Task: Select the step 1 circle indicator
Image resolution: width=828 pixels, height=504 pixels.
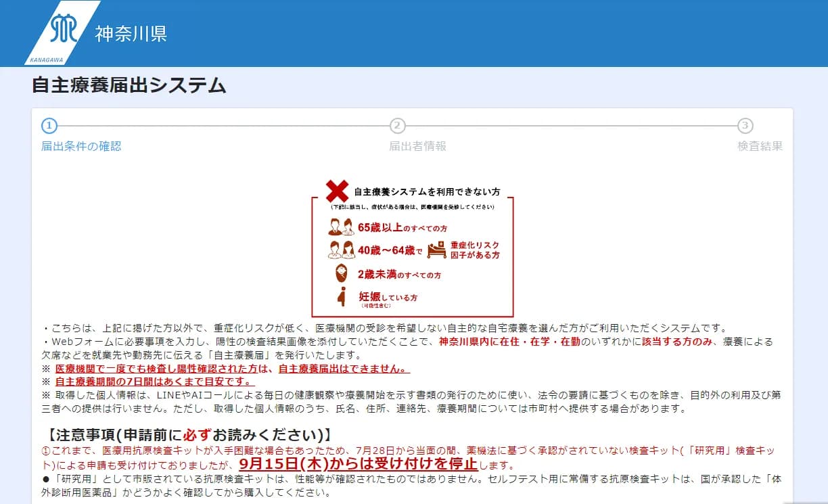Action: pyautogui.click(x=49, y=126)
